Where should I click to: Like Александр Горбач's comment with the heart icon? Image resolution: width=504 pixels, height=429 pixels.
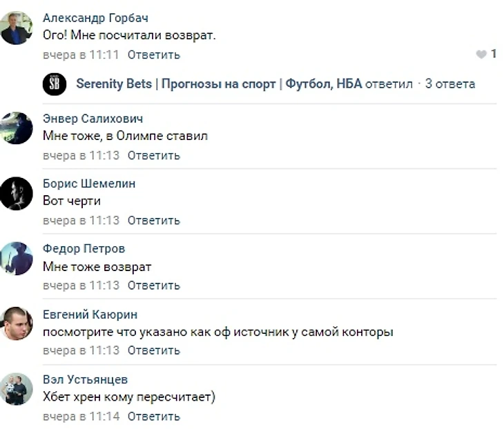click(x=481, y=54)
